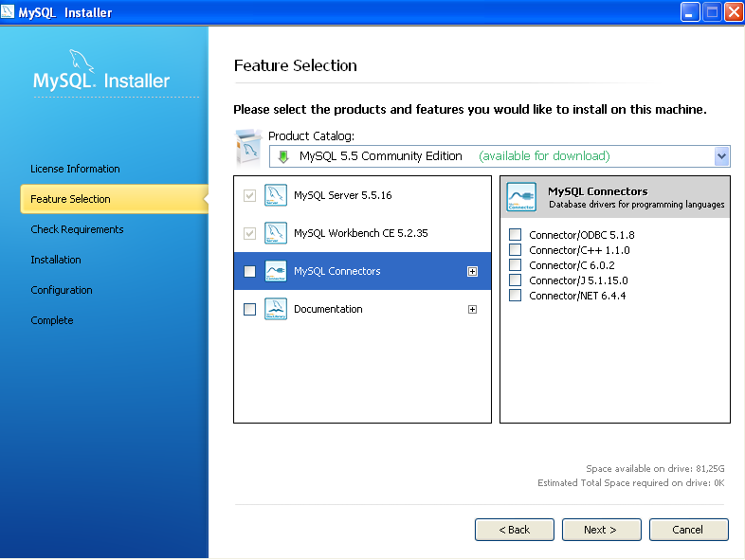
Task: Click 'Database drivers for programming languages' description
Action: 637,205
